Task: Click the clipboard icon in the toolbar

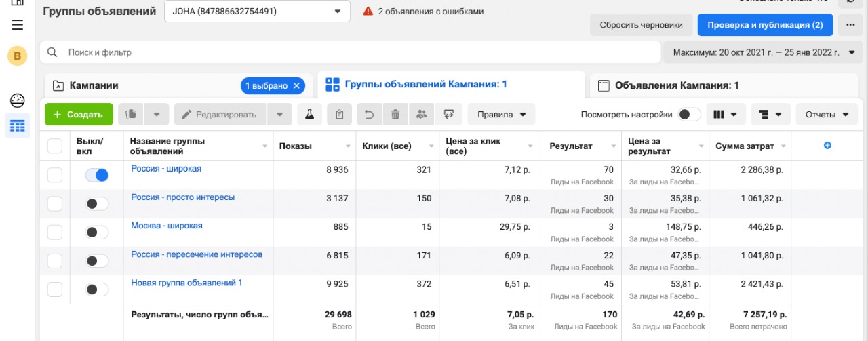Action: click(x=339, y=115)
